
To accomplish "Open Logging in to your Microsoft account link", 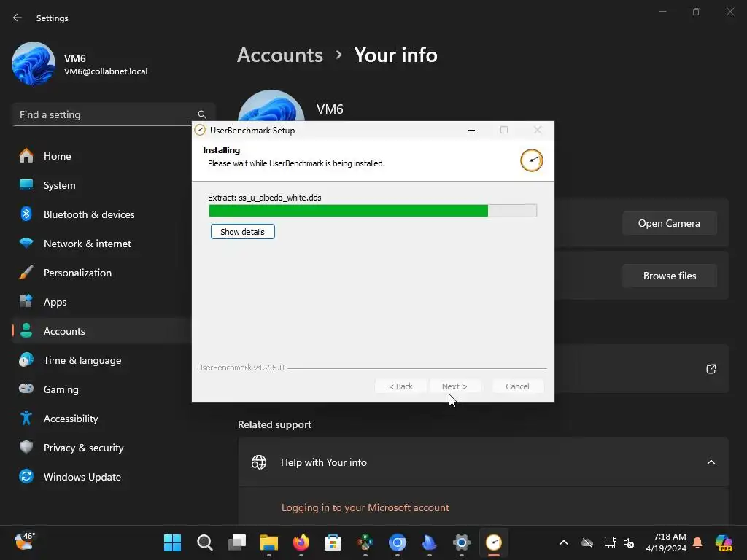I will click(x=365, y=507).
